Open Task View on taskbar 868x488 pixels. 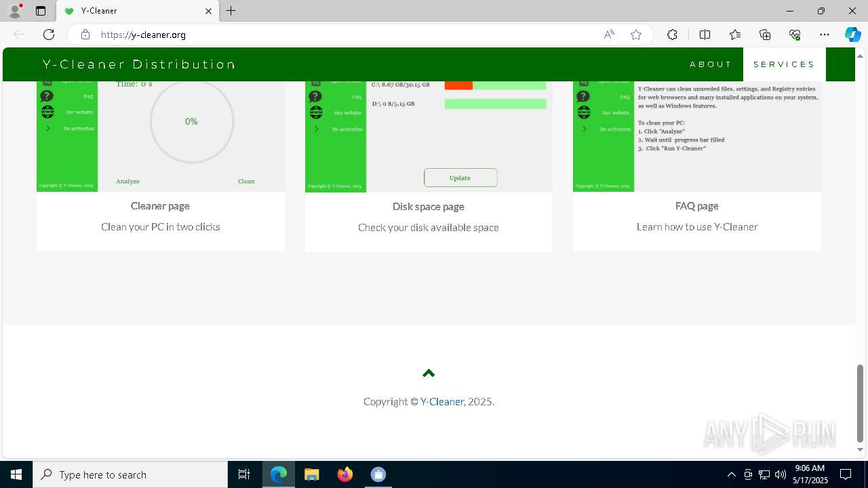(x=244, y=474)
